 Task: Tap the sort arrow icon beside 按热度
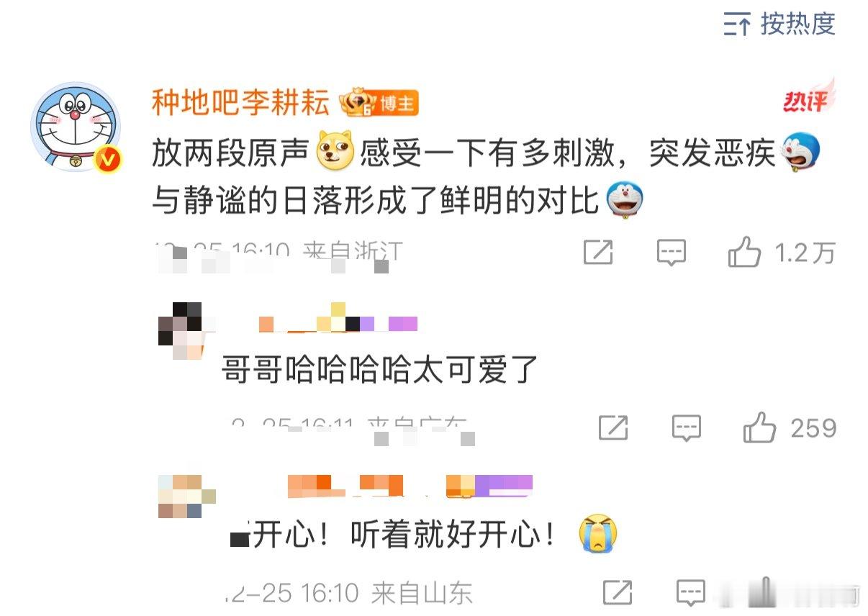[737, 24]
